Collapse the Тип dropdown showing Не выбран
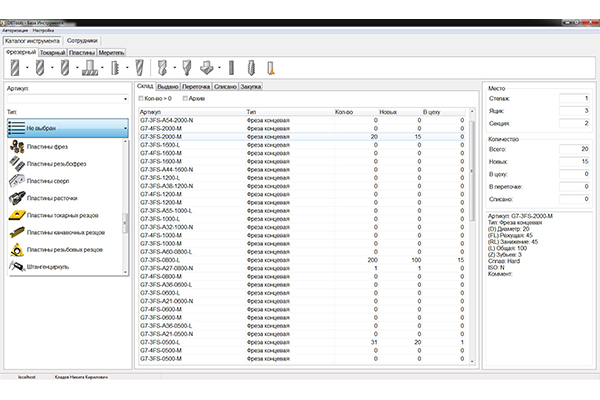Viewport: 600px width, 400px height. (68, 128)
